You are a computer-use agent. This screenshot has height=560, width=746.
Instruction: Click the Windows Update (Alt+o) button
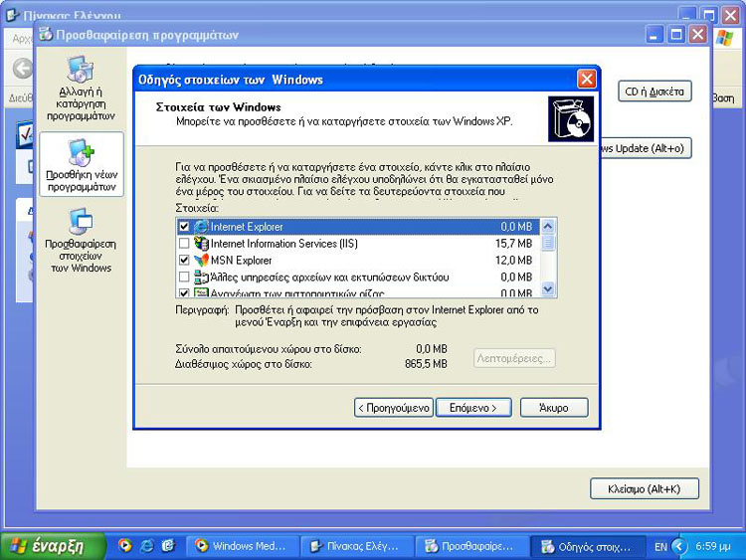click(x=645, y=148)
